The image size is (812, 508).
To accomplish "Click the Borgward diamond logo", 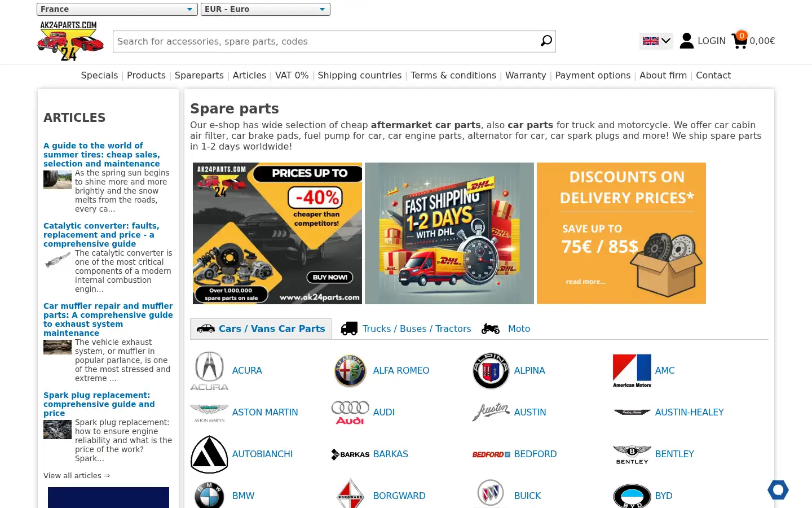I will (x=350, y=494).
